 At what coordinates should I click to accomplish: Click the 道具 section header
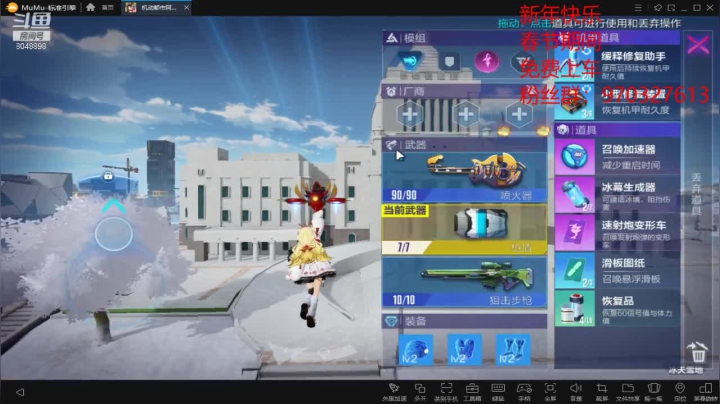pyautogui.click(x=617, y=130)
